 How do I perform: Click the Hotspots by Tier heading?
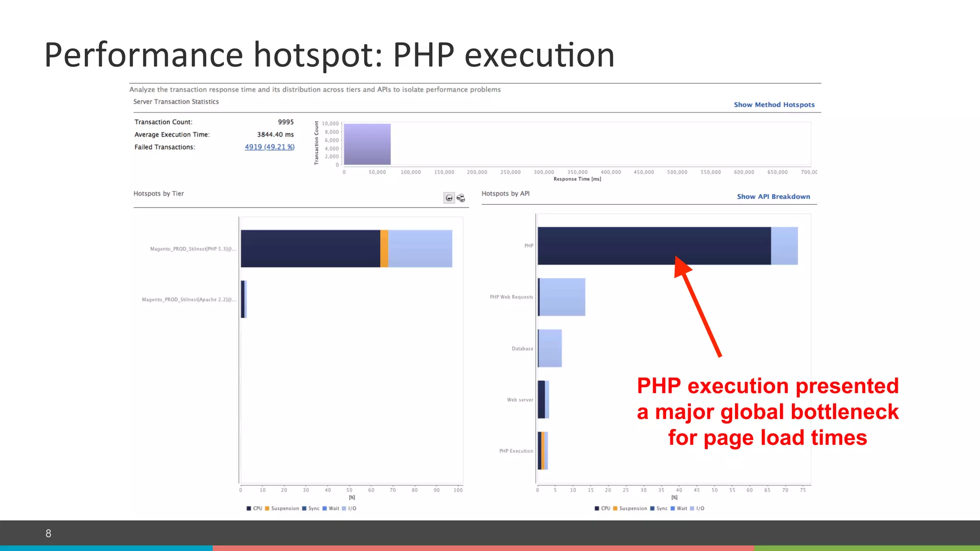click(158, 194)
